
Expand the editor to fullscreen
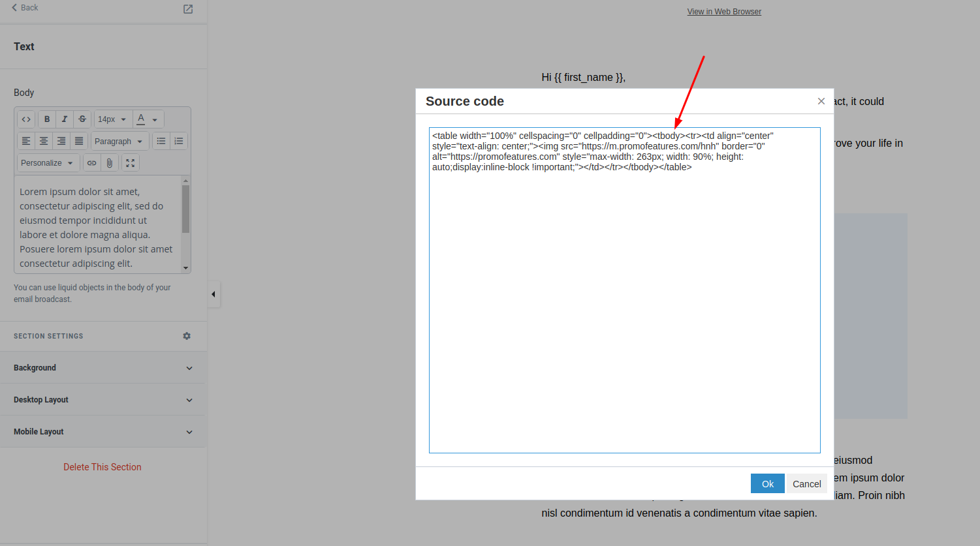point(131,163)
